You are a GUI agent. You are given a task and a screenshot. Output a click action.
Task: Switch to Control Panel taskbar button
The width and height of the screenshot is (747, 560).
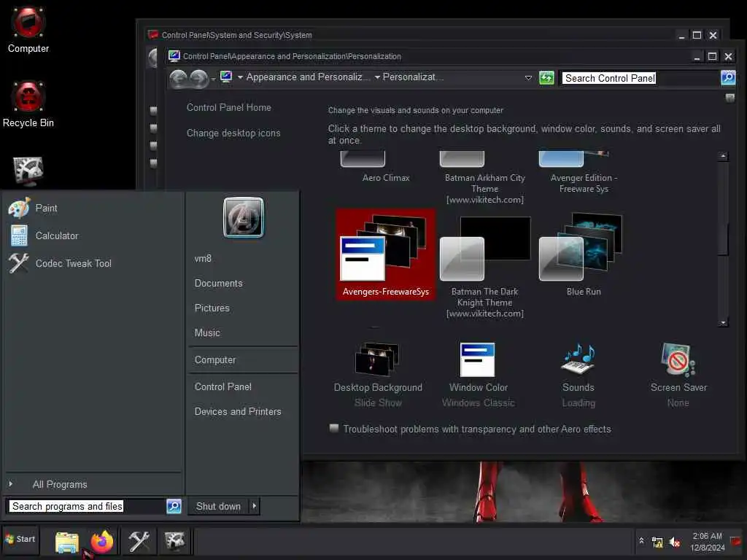click(x=174, y=542)
